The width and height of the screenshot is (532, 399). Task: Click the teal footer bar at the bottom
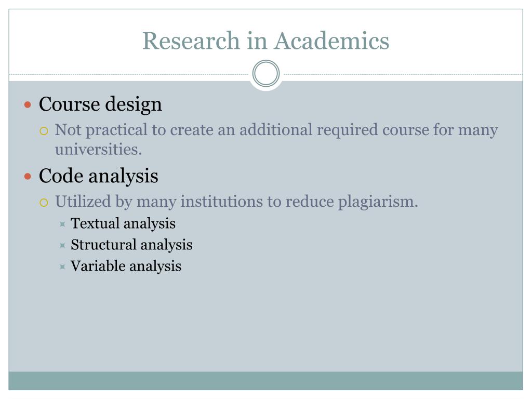[265, 381]
